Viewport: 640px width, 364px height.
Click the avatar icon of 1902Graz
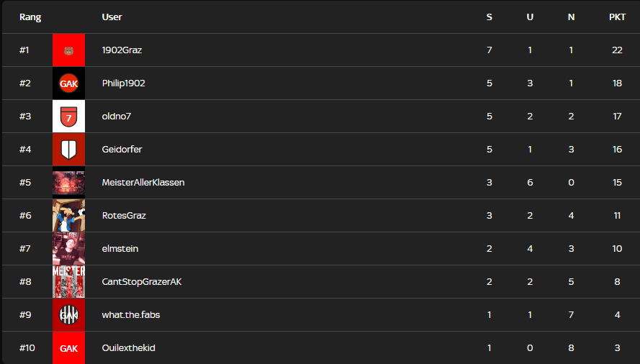click(68, 50)
